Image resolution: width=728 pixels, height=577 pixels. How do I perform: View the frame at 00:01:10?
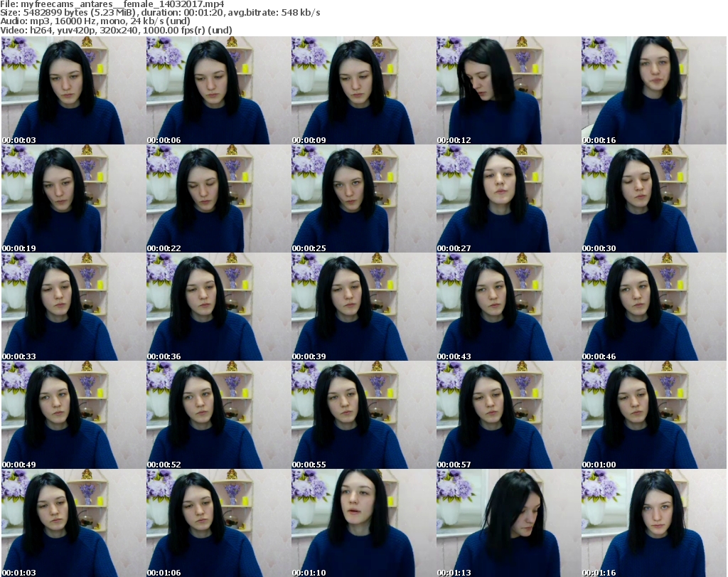point(363,523)
